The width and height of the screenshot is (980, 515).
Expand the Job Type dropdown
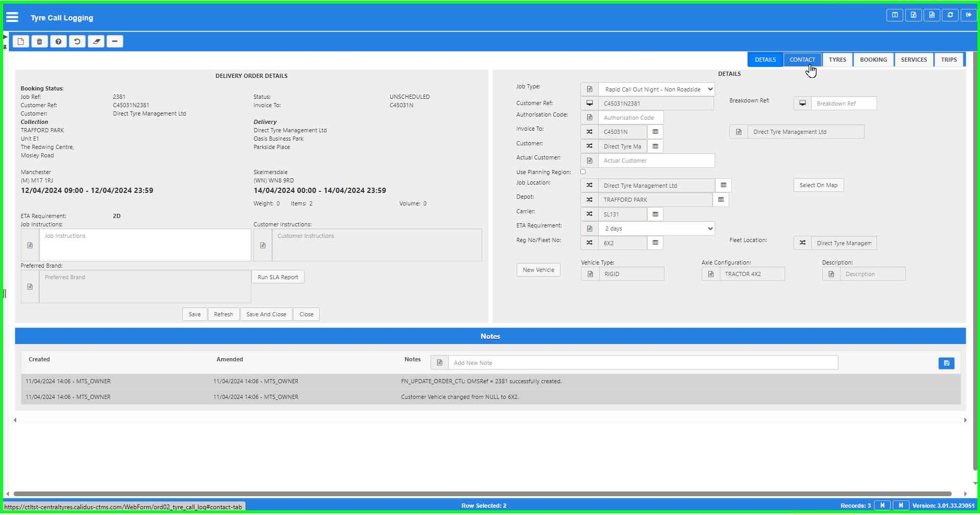click(656, 89)
